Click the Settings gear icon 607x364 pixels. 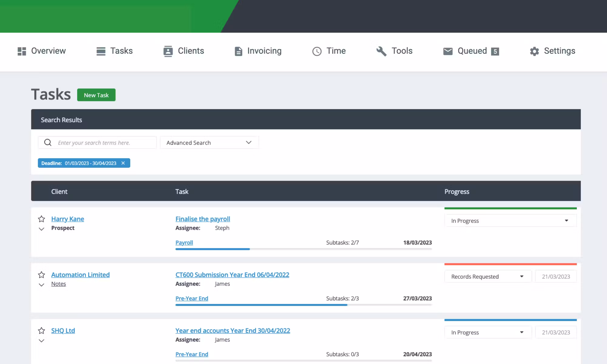(535, 51)
